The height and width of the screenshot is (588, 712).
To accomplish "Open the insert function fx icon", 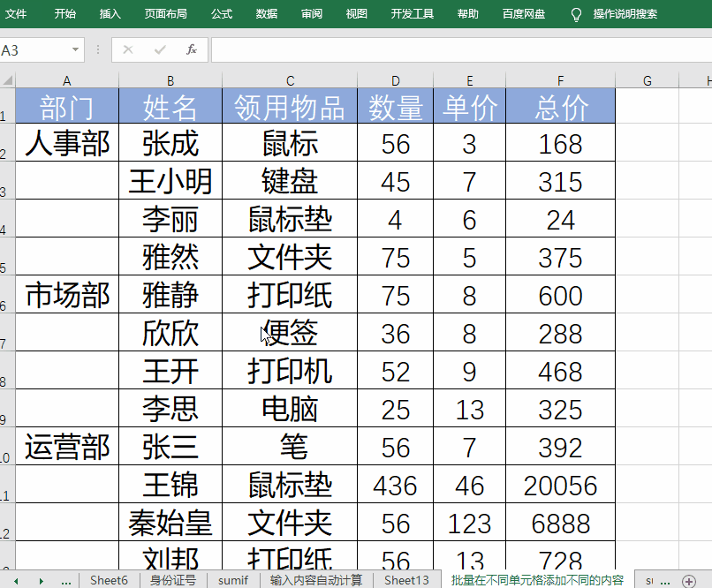I will pyautogui.click(x=192, y=50).
